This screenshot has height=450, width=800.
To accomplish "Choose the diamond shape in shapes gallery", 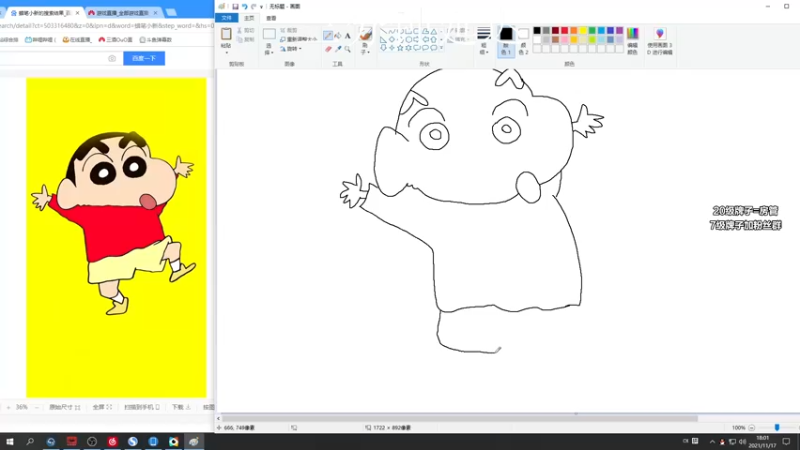I will coord(392,40).
